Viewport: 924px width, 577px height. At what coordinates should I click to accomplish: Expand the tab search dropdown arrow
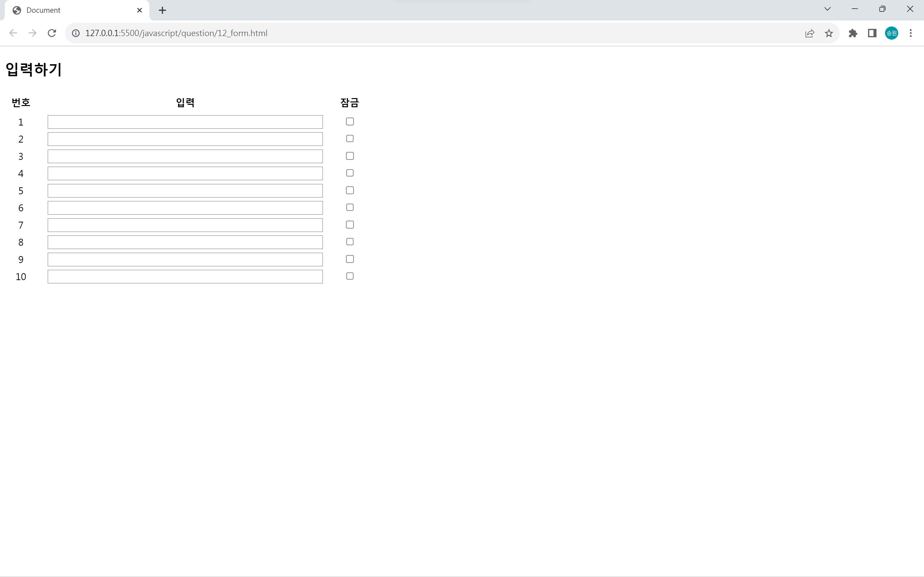pyautogui.click(x=828, y=9)
